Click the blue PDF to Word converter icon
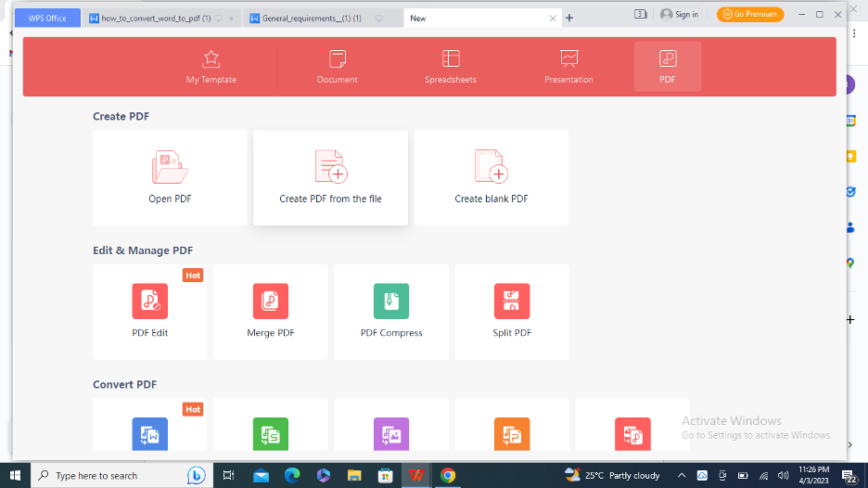The height and width of the screenshot is (488, 868). click(x=150, y=434)
